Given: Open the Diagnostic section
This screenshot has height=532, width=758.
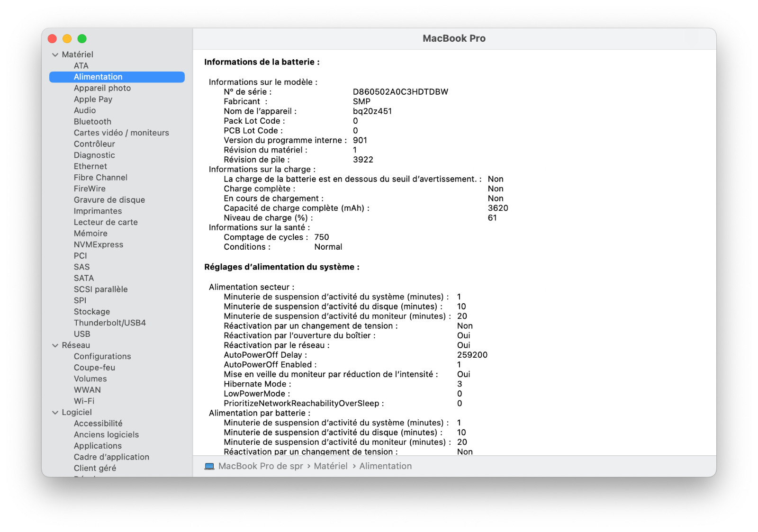Looking at the screenshot, I should pyautogui.click(x=94, y=155).
